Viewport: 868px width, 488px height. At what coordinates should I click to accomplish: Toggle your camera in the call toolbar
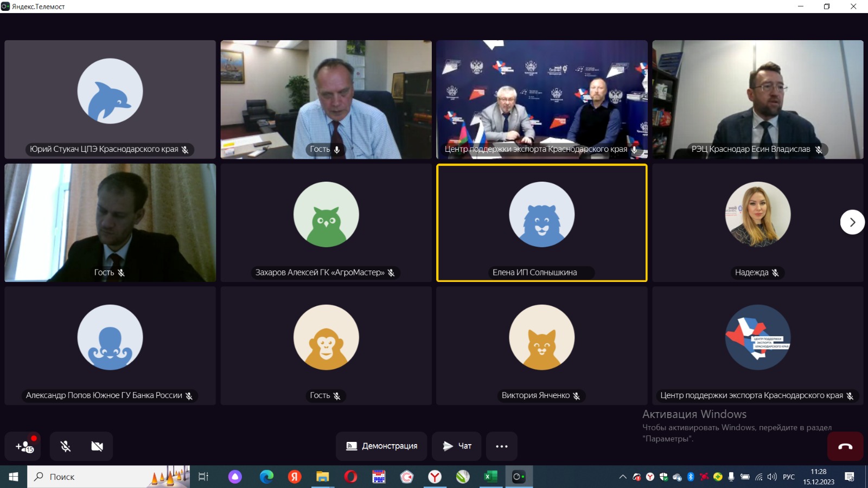(97, 446)
